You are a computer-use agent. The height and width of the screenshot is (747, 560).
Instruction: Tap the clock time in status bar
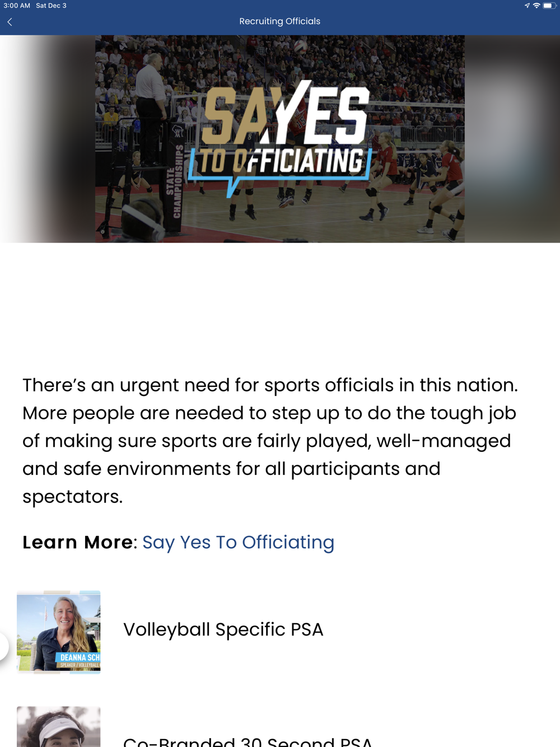coord(17,6)
